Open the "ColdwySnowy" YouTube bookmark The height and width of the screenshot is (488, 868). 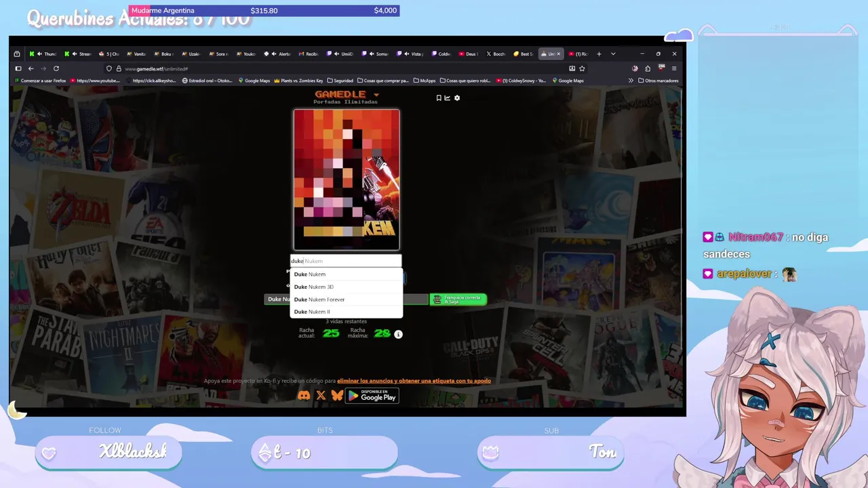[x=521, y=81]
